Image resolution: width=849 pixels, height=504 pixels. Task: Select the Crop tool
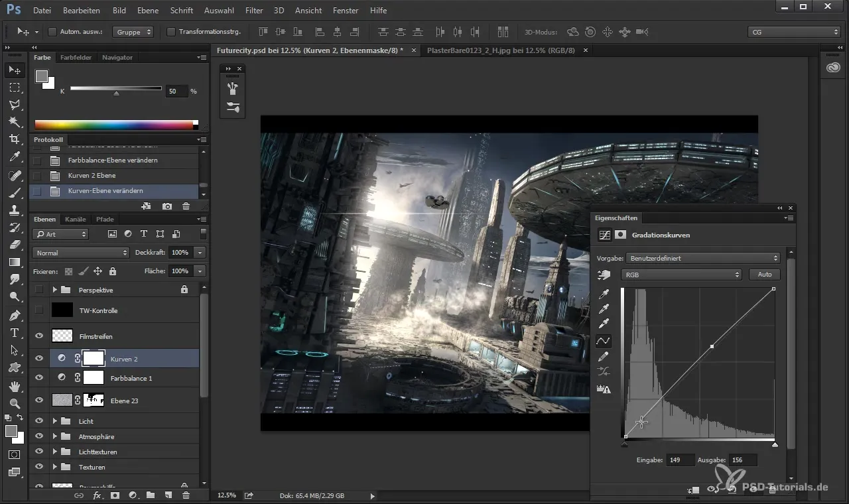click(15, 139)
